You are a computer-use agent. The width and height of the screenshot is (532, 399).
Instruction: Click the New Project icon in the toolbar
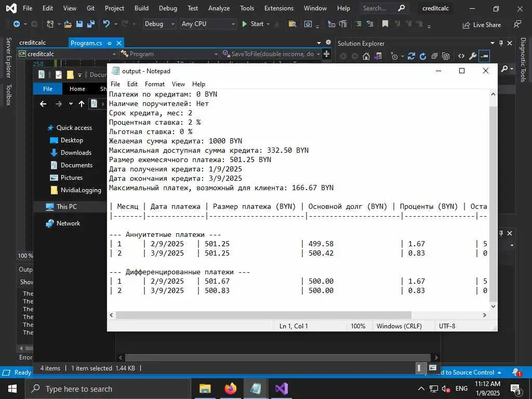click(x=50, y=24)
